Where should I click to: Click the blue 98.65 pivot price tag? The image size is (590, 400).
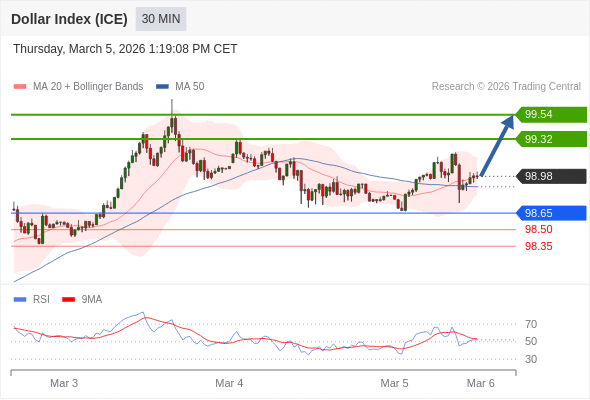click(550, 213)
